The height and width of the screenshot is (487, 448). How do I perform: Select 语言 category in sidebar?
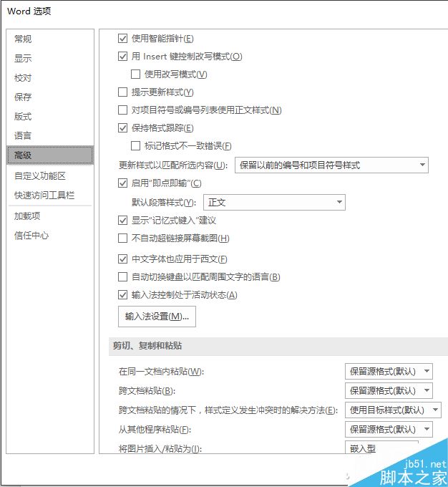click(x=50, y=136)
